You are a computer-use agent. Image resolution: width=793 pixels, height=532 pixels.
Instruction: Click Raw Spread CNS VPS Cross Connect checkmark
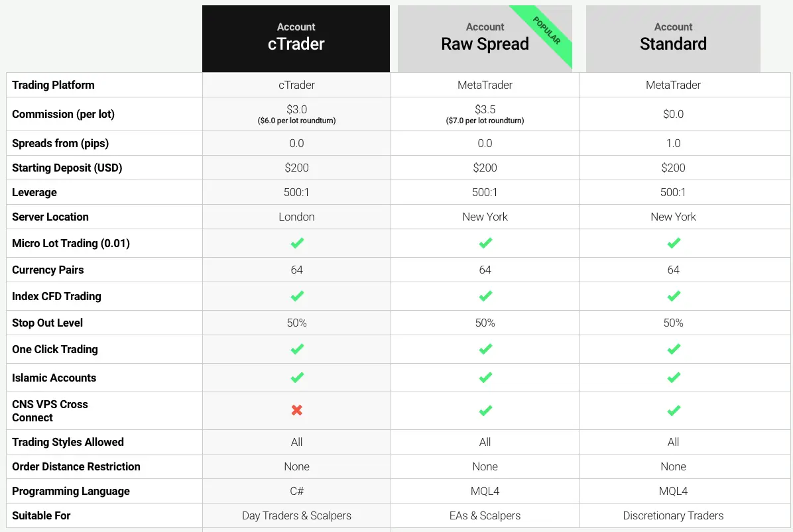[x=485, y=411]
